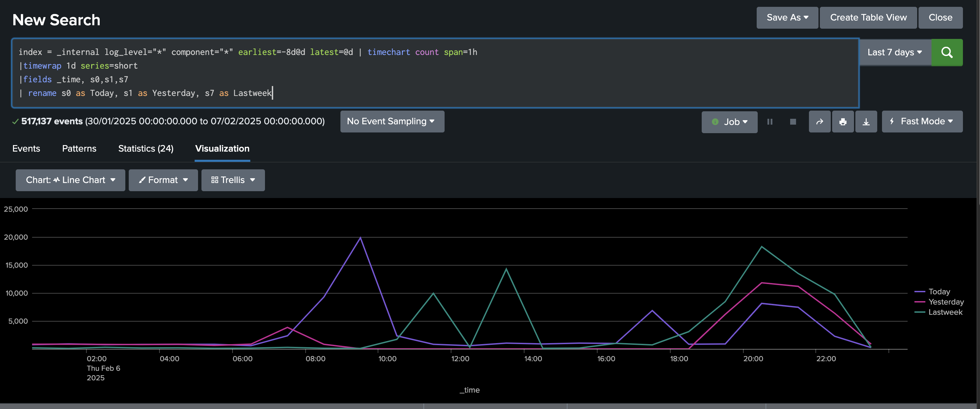Open the Statistics (24) tab
This screenshot has height=409, width=980.
pos(146,149)
